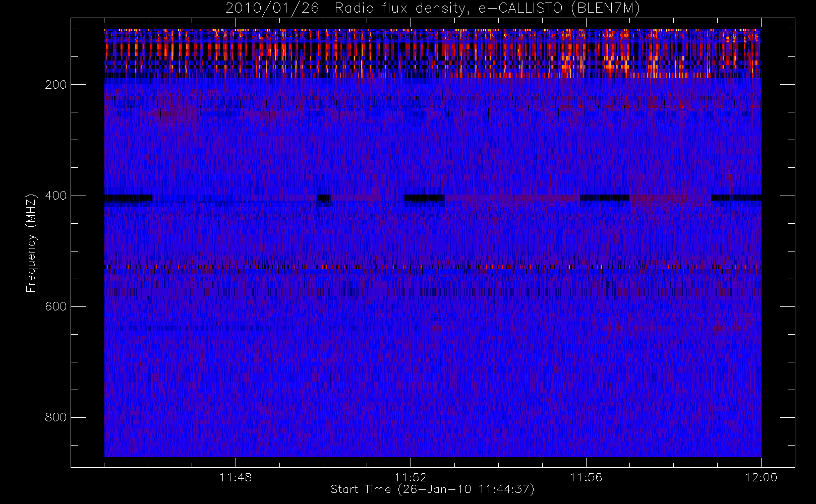Click the 11:56 time tick label

click(586, 477)
